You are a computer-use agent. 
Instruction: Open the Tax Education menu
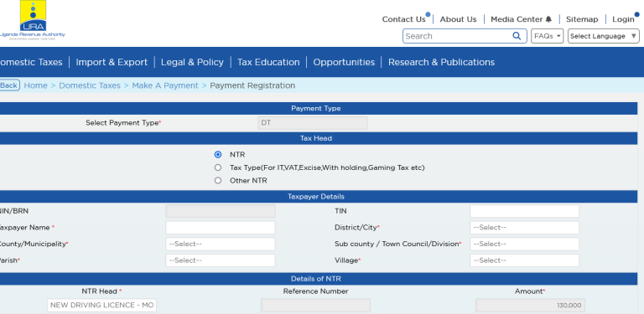click(x=268, y=62)
